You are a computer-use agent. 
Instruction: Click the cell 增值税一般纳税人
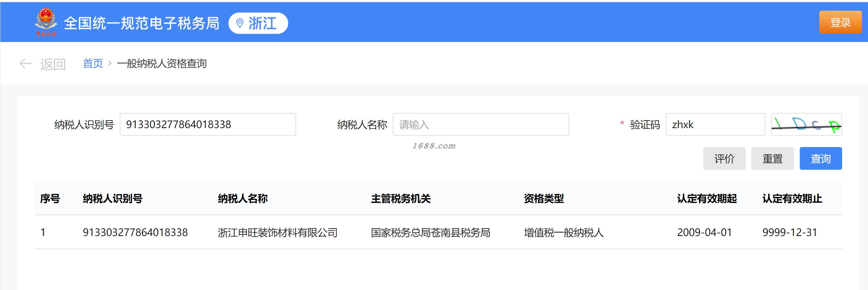click(564, 233)
